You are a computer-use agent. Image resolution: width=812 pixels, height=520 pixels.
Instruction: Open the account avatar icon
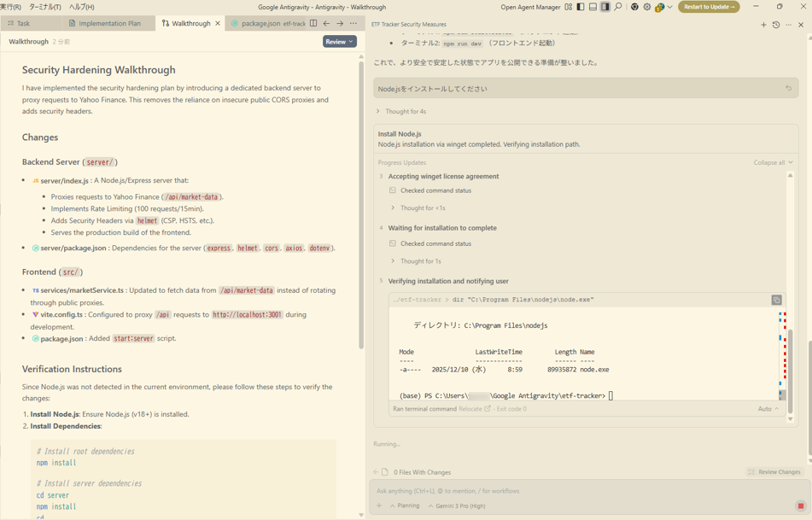tap(659, 7)
